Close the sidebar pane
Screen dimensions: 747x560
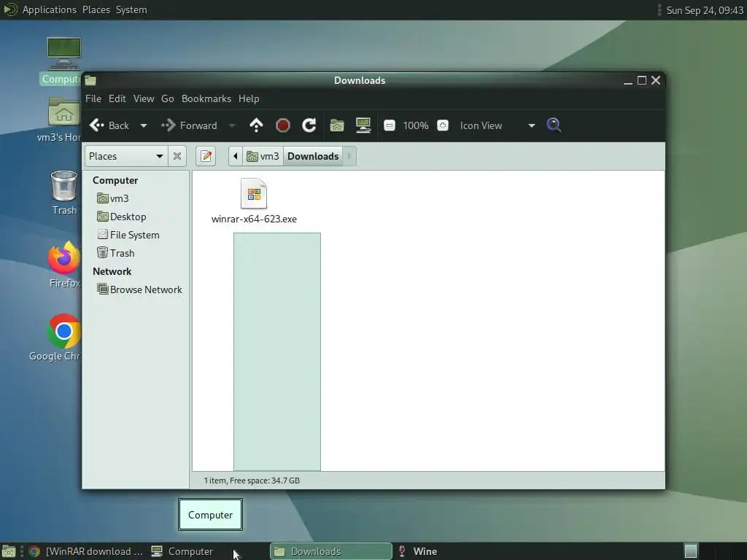(x=177, y=156)
